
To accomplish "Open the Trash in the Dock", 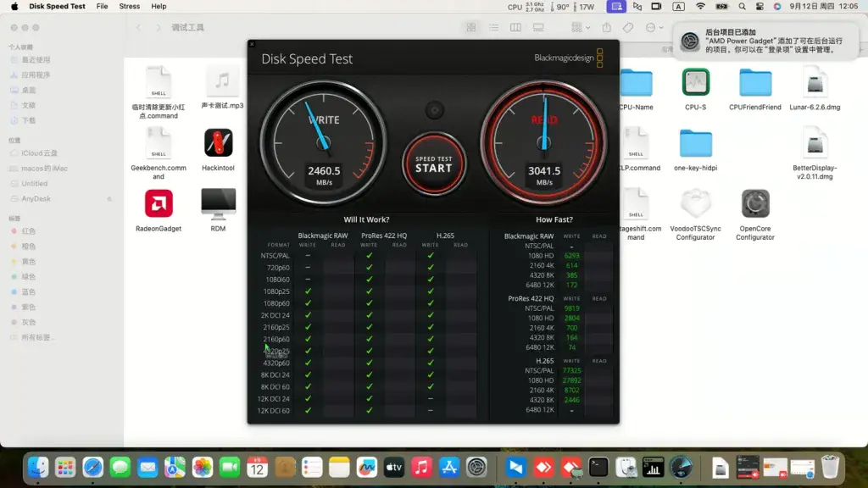I will [830, 468].
